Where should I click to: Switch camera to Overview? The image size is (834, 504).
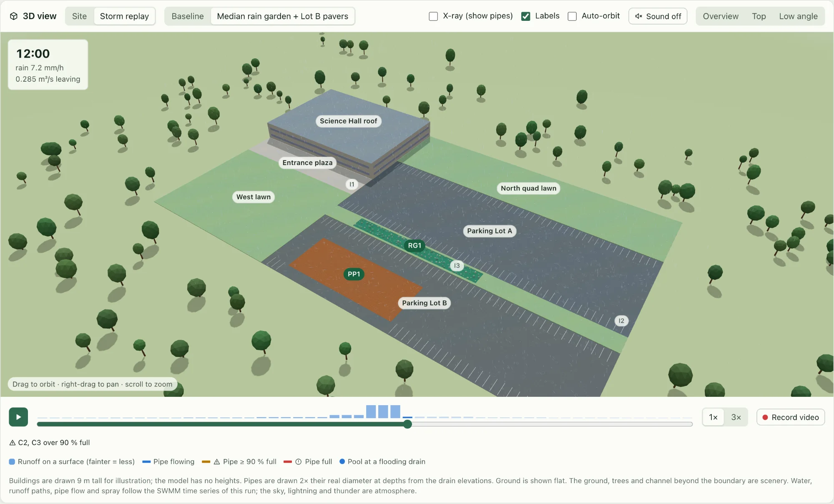(x=721, y=16)
